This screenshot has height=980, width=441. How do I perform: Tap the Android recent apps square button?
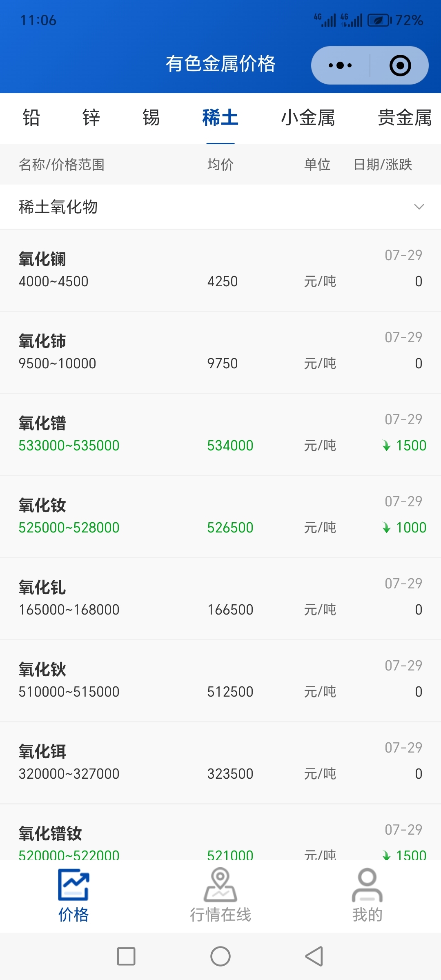pyautogui.click(x=126, y=956)
